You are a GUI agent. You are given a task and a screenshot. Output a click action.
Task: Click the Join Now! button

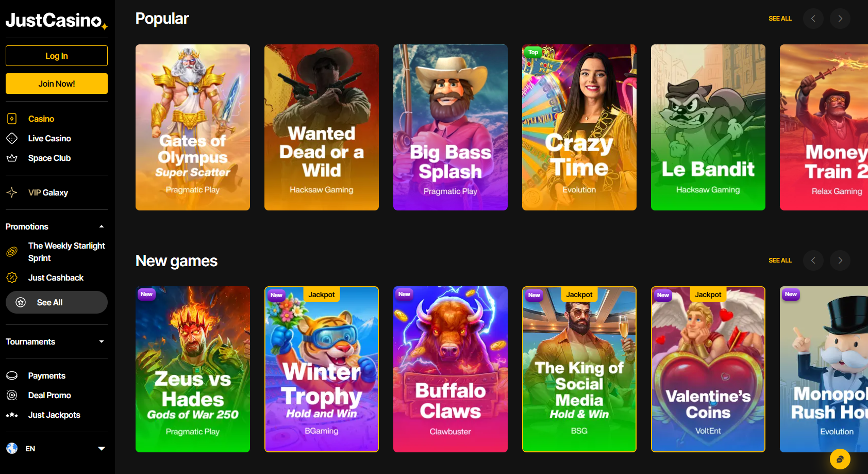[57, 84]
